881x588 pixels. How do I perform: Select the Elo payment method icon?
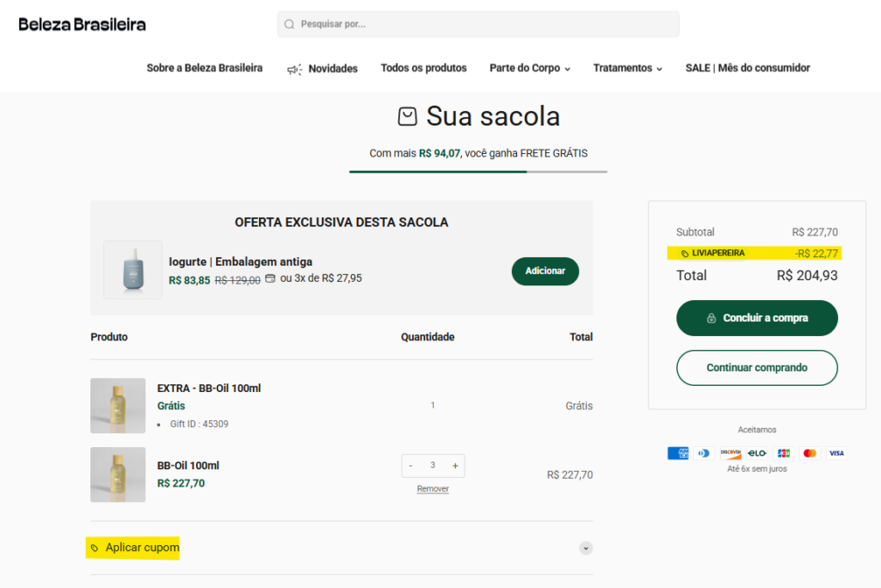click(757, 453)
